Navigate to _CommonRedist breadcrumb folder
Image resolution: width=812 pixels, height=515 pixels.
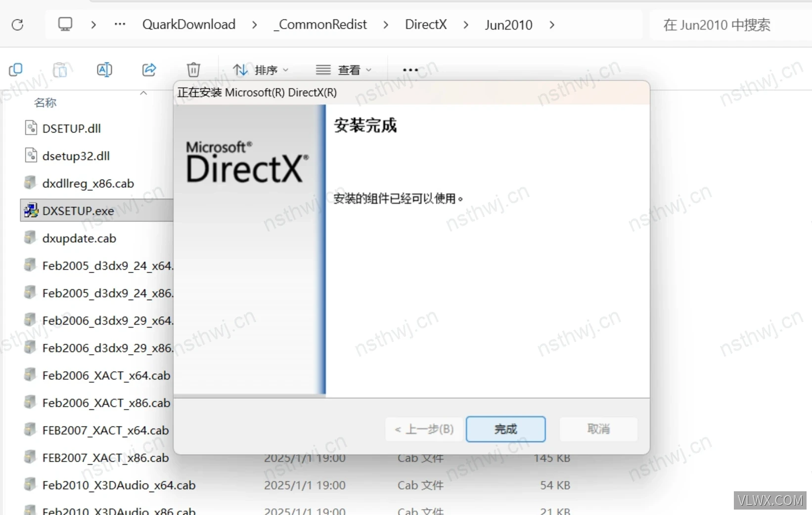[320, 24]
